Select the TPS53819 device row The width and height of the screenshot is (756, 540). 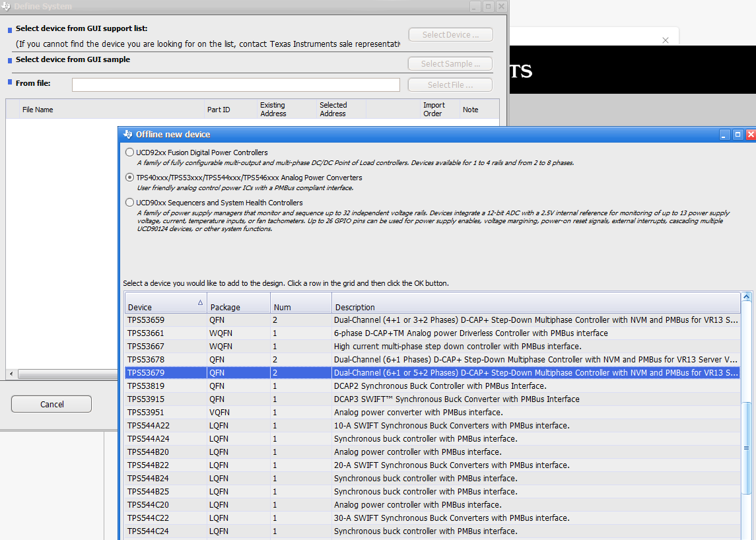pyautogui.click(x=432, y=386)
